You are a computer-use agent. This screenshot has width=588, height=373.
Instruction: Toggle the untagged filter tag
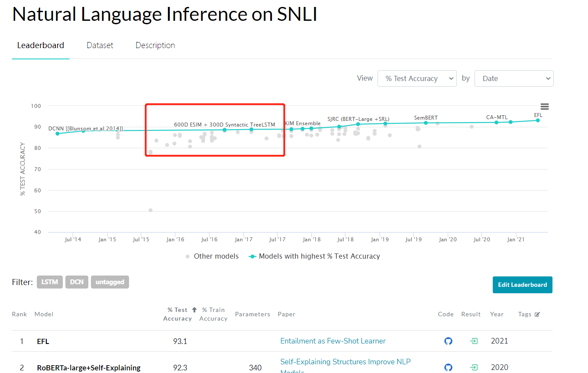click(x=110, y=282)
